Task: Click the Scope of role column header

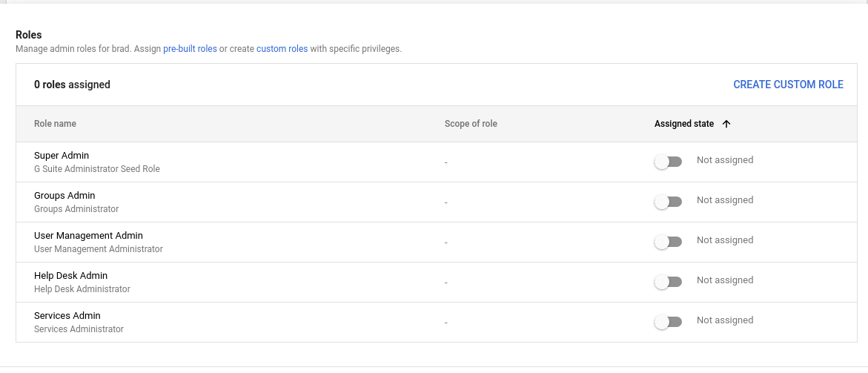Action: pyautogui.click(x=471, y=124)
